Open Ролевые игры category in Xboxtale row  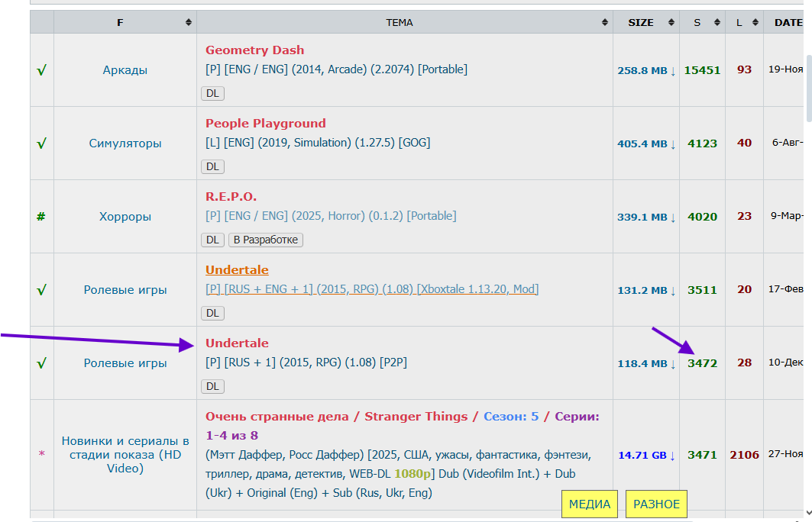coord(125,290)
